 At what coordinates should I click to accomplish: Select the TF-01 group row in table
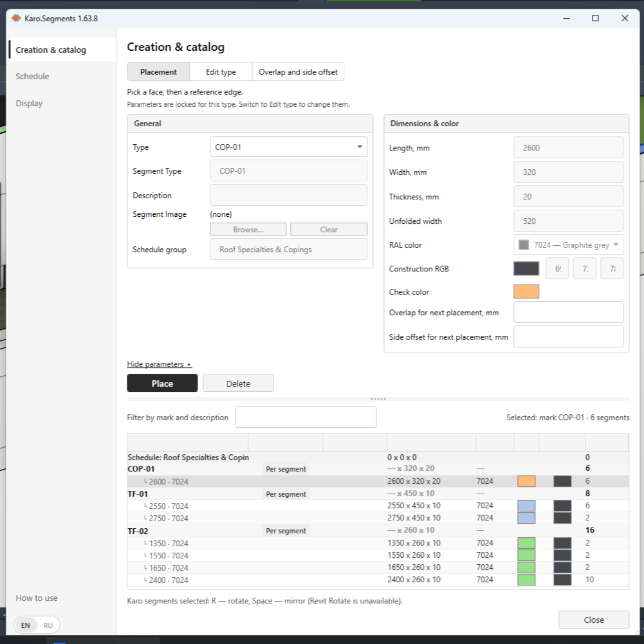pos(378,493)
